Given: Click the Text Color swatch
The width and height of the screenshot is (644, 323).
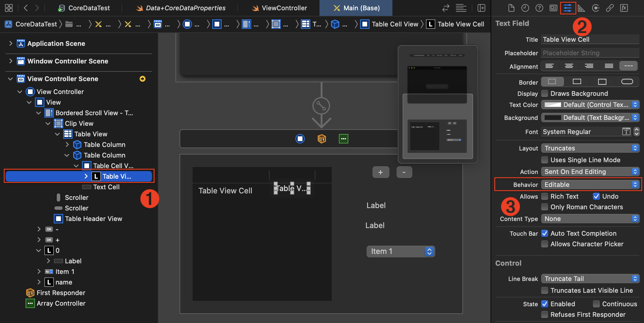Looking at the screenshot, I should 553,105.
